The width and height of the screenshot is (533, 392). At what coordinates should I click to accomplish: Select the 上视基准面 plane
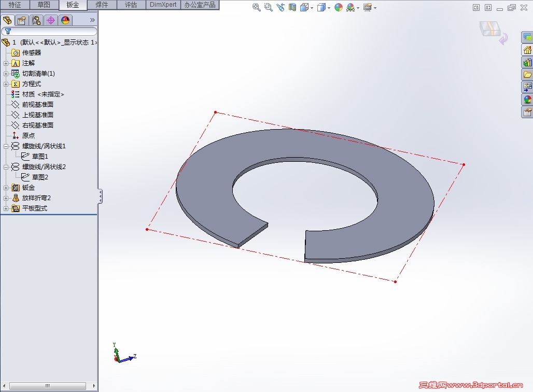pos(38,115)
